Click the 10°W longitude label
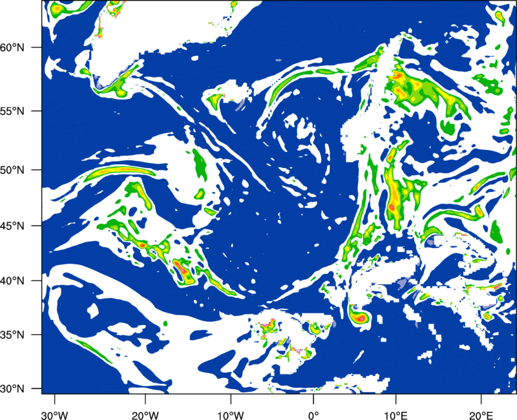This screenshot has width=517, height=420. [231, 415]
